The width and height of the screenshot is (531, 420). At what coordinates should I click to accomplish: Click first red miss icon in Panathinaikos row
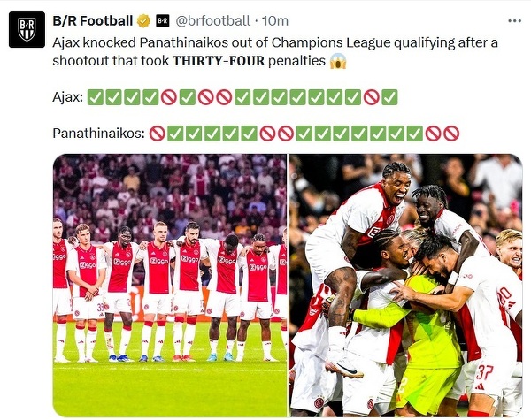158,134
